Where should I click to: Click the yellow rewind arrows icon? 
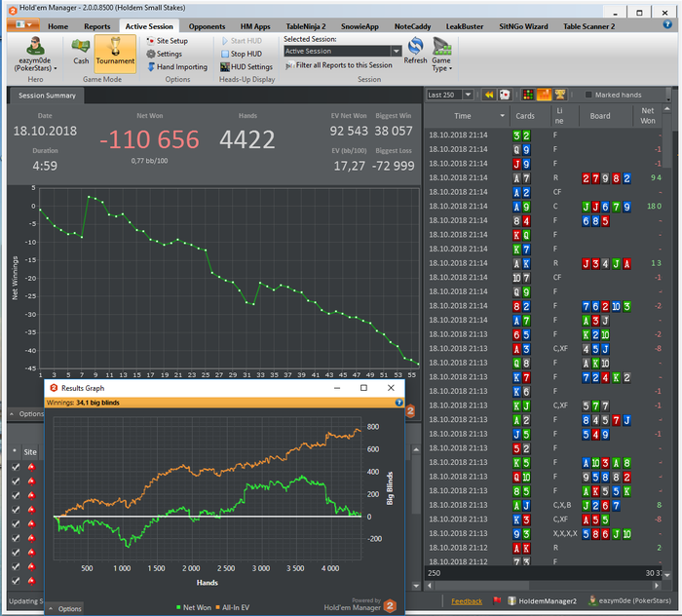click(x=489, y=95)
